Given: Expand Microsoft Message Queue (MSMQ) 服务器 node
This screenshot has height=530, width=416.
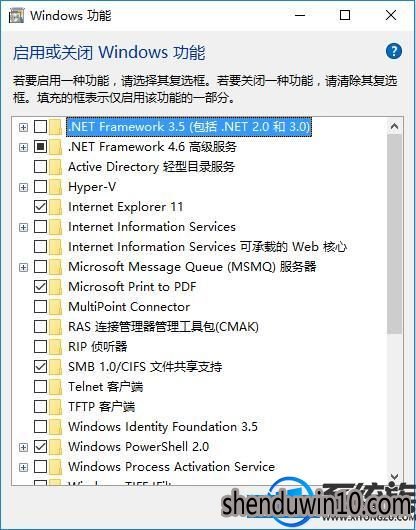Looking at the screenshot, I should (23, 267).
